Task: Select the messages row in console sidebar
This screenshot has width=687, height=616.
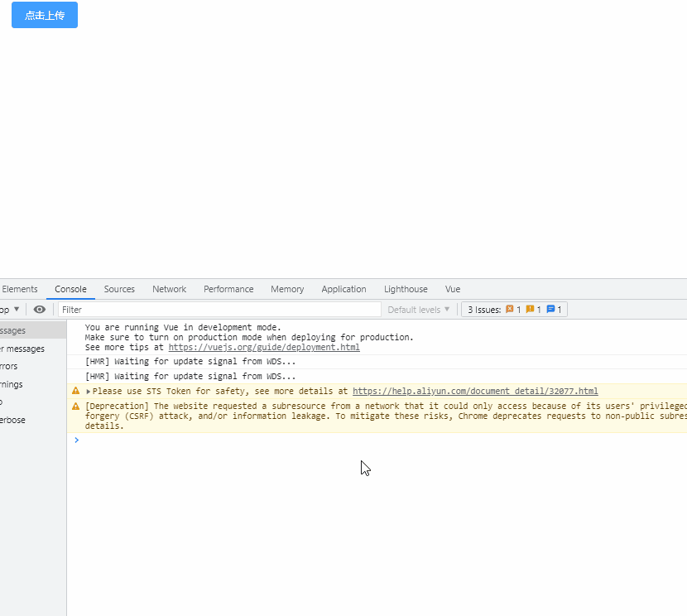Action: click(33, 330)
